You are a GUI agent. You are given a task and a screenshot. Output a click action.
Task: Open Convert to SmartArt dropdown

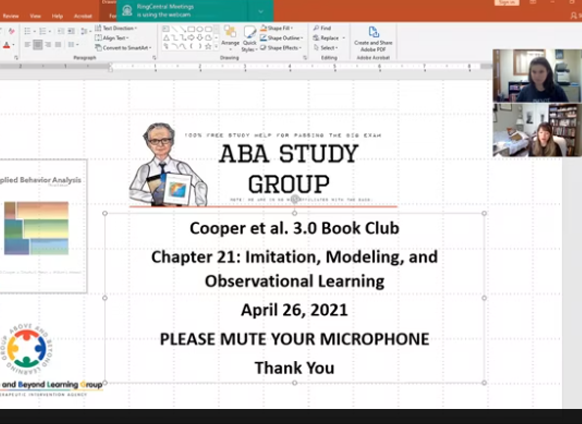(123, 48)
